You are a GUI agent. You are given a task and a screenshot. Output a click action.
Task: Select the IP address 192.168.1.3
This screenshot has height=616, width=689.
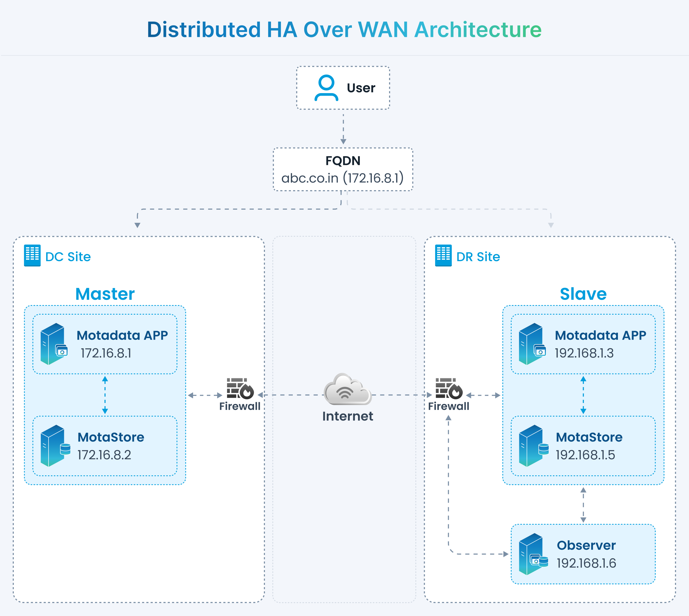point(584,353)
